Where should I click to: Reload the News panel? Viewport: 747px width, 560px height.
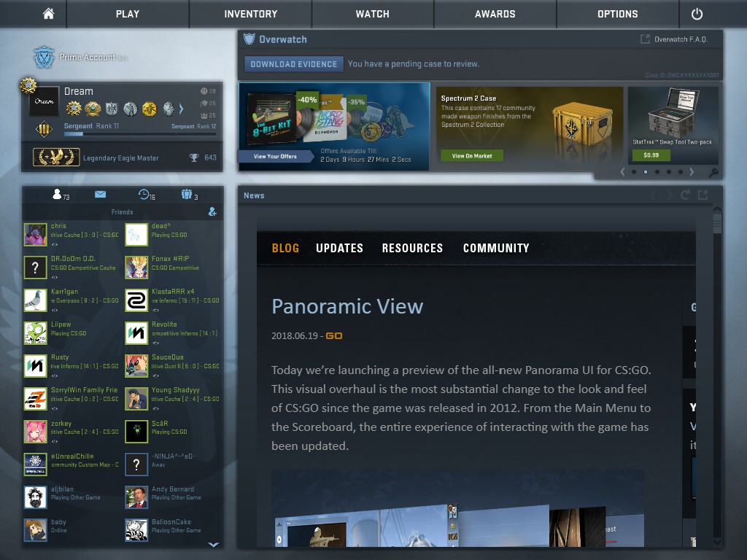[686, 195]
